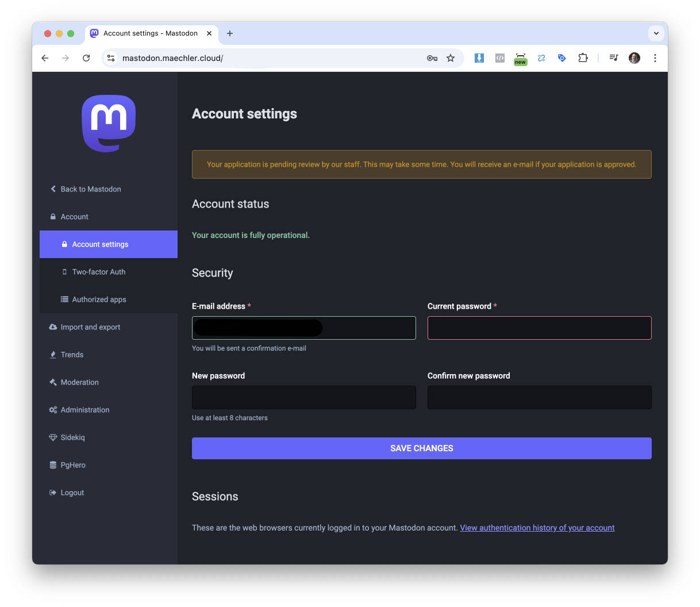Open Two-factor Auth settings
The width and height of the screenshot is (700, 607).
pyautogui.click(x=98, y=272)
